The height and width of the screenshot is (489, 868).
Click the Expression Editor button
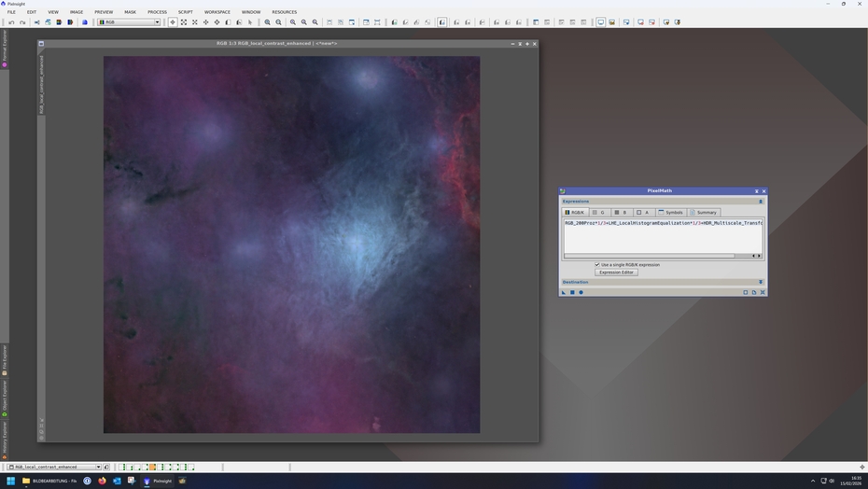pos(616,272)
